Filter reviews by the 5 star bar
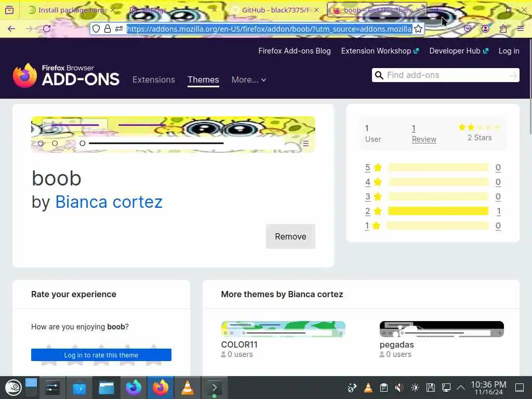The image size is (532, 399). pyautogui.click(x=438, y=168)
